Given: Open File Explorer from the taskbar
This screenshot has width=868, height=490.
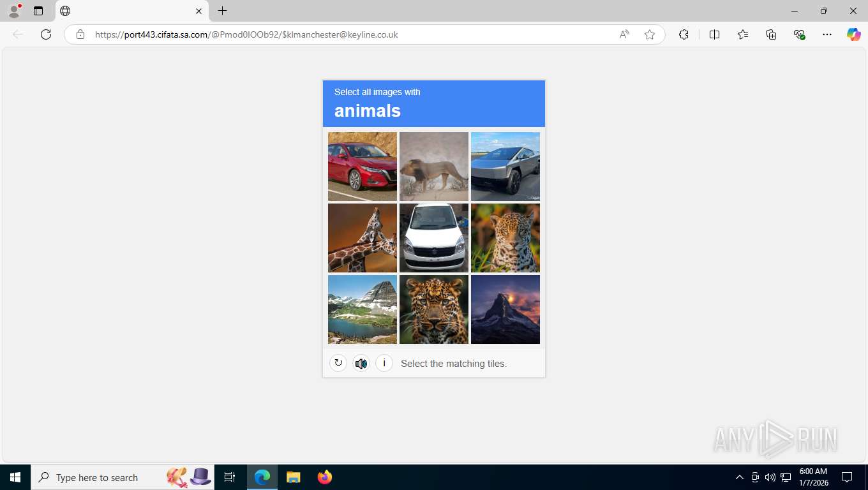Looking at the screenshot, I should tap(293, 477).
